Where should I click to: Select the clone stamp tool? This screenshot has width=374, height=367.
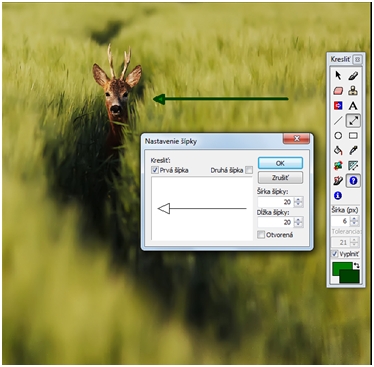point(353,91)
